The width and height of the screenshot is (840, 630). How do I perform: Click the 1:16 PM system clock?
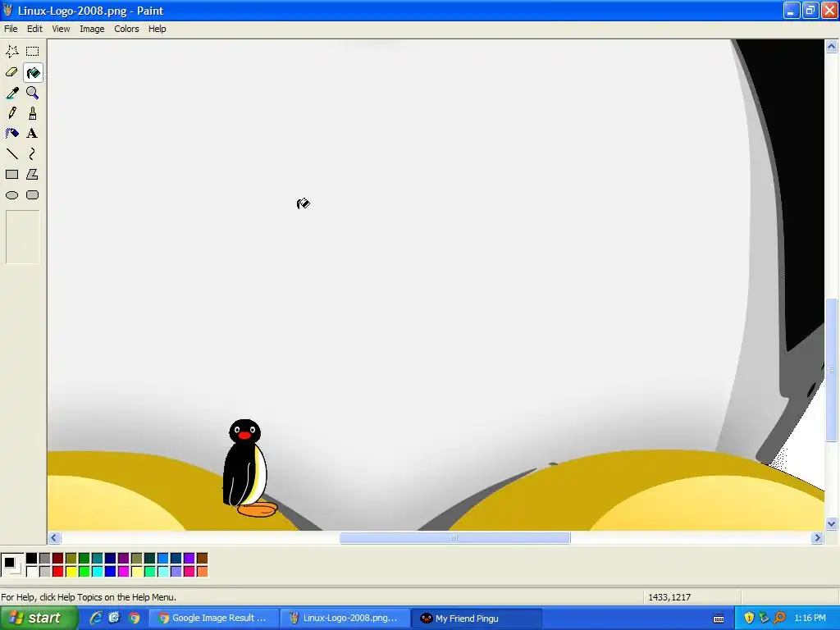click(x=810, y=619)
